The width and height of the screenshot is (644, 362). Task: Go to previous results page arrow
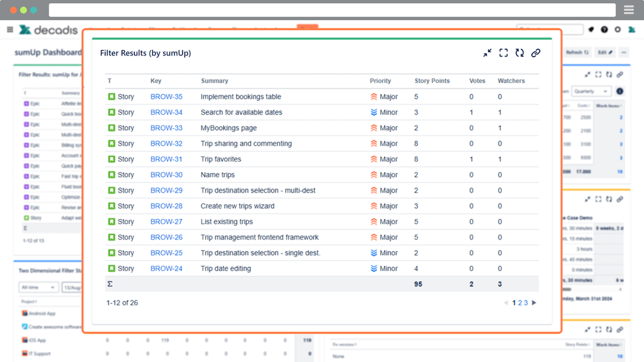click(505, 303)
